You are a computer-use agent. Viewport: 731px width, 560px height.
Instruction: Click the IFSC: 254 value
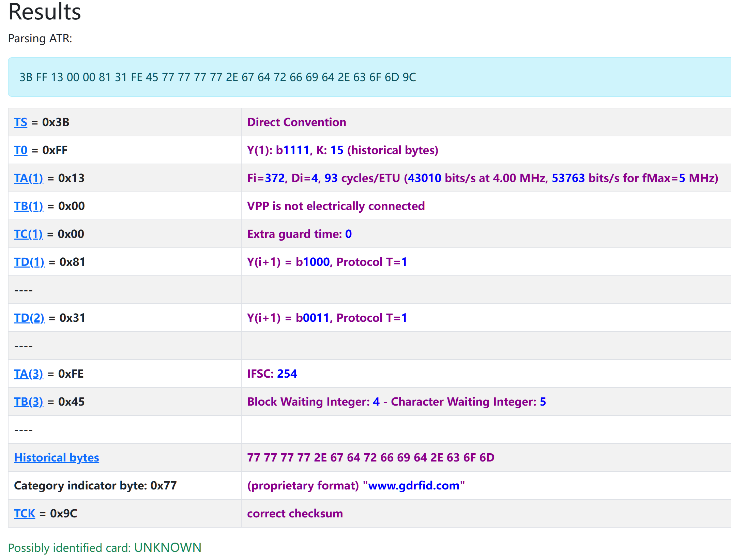(x=272, y=374)
